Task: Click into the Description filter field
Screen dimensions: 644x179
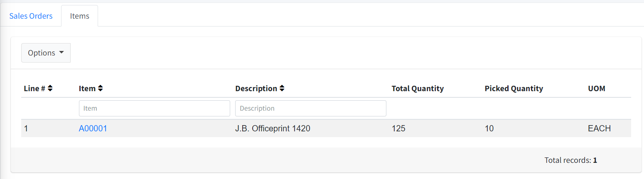Action: (x=310, y=108)
